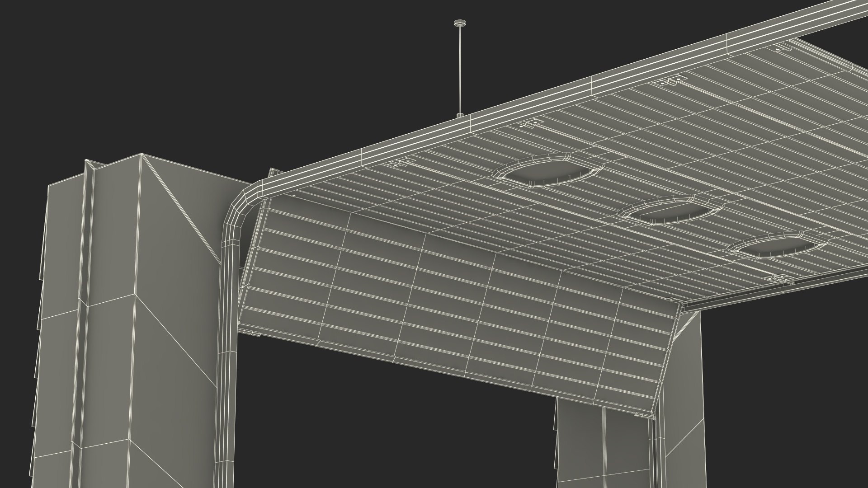Click the farthest oval window near right edge
The image size is (868, 488).
click(x=778, y=246)
